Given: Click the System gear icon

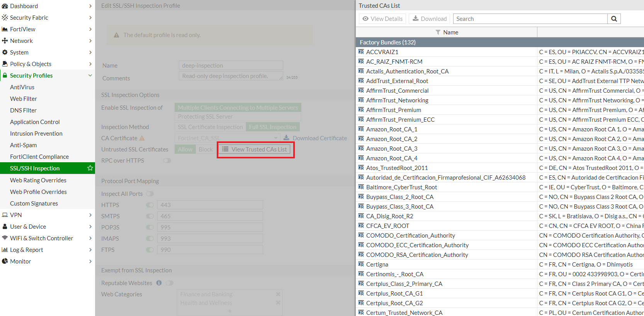Looking at the screenshot, I should click(x=5, y=53).
